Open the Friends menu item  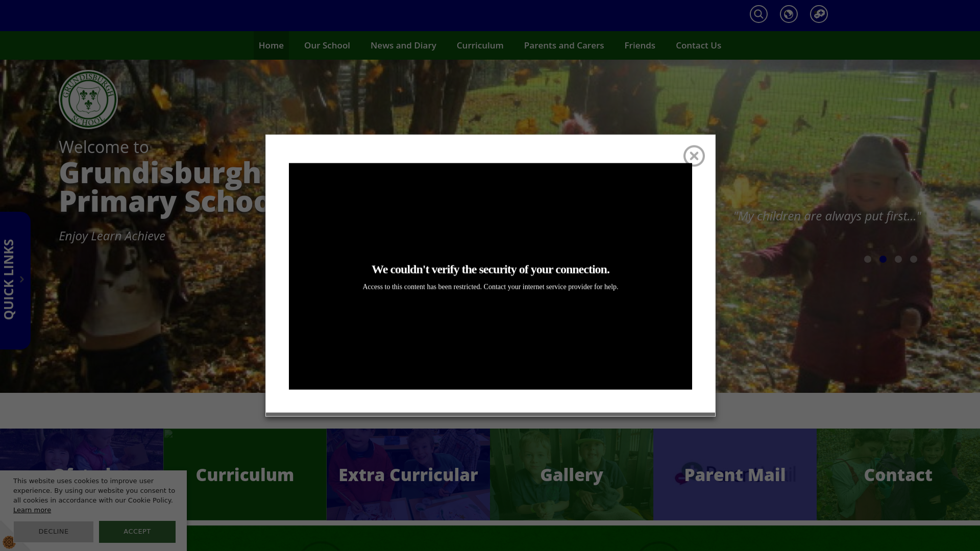tap(640, 45)
